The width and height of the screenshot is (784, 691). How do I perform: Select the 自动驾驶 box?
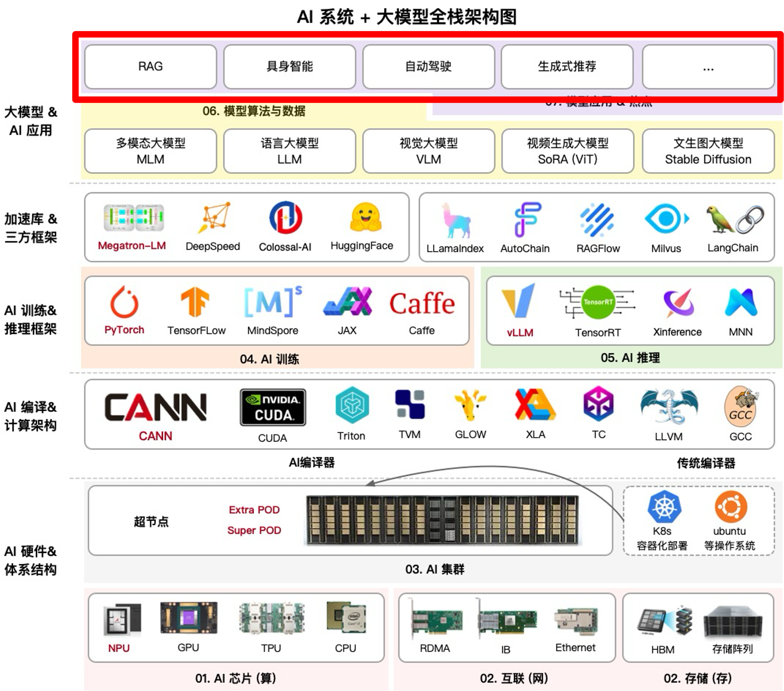(428, 66)
